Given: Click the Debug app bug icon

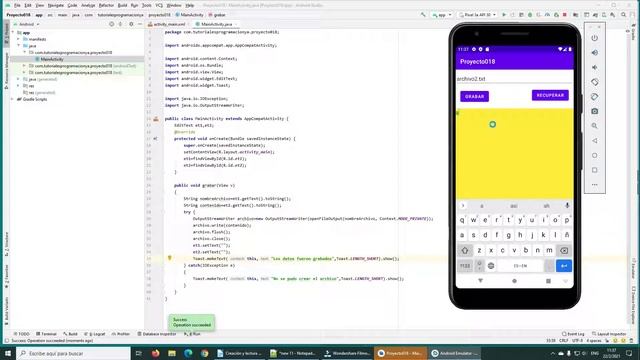Looking at the screenshot, I should [530, 15].
